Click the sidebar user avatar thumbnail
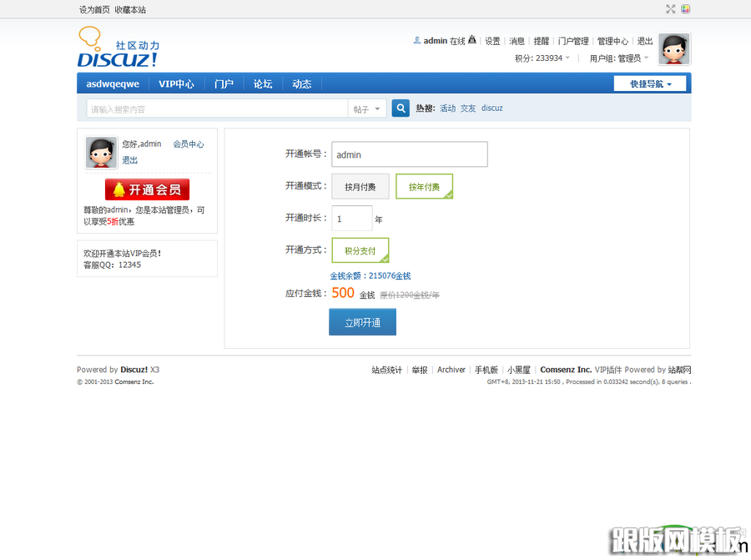The image size is (751, 560). (101, 152)
